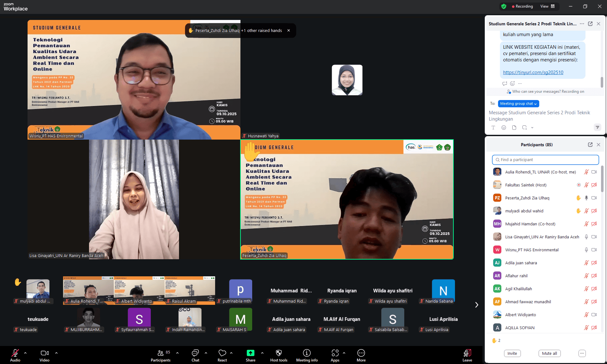Open the tinyurl.com/sg202510 link
Screen dimensions: 607x364
pos(533,72)
